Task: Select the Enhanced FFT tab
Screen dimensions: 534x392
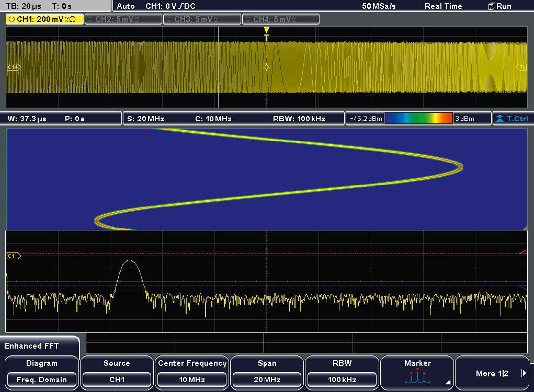Action: point(32,346)
